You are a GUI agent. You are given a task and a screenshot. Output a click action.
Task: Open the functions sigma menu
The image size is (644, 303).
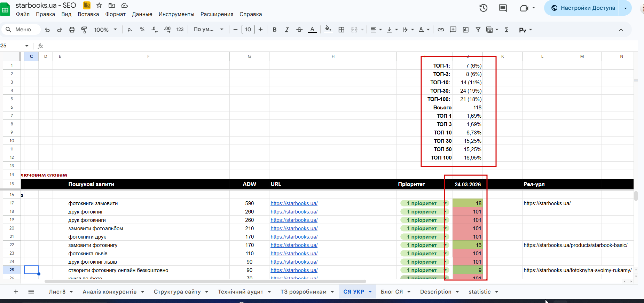click(506, 30)
